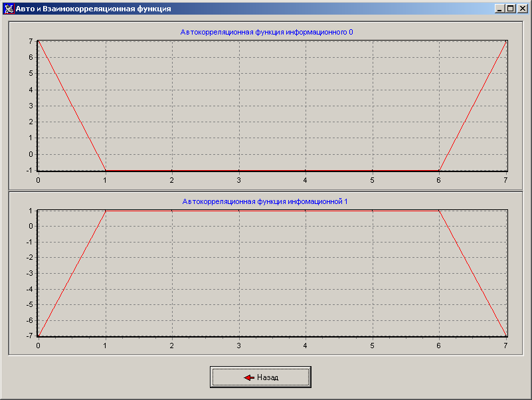The height and width of the screenshot is (400, 532).
Task: Minimize the correlation function window
Action: (498, 9)
